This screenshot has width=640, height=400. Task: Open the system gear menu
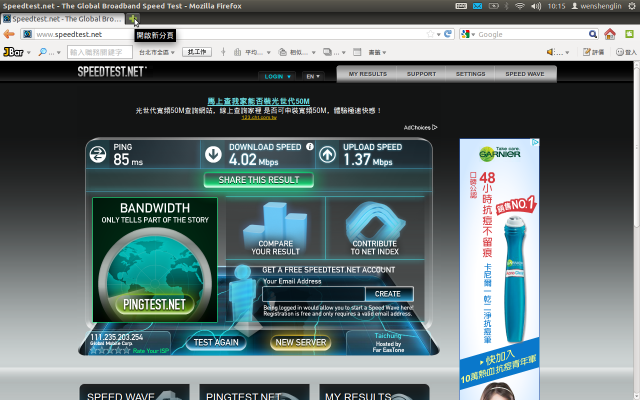click(x=632, y=6)
